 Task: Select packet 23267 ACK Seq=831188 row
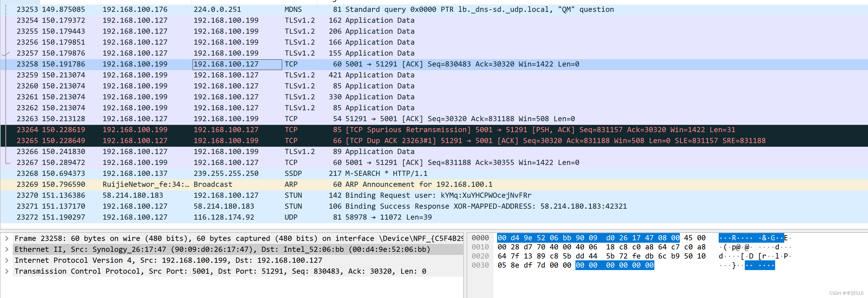434,163
